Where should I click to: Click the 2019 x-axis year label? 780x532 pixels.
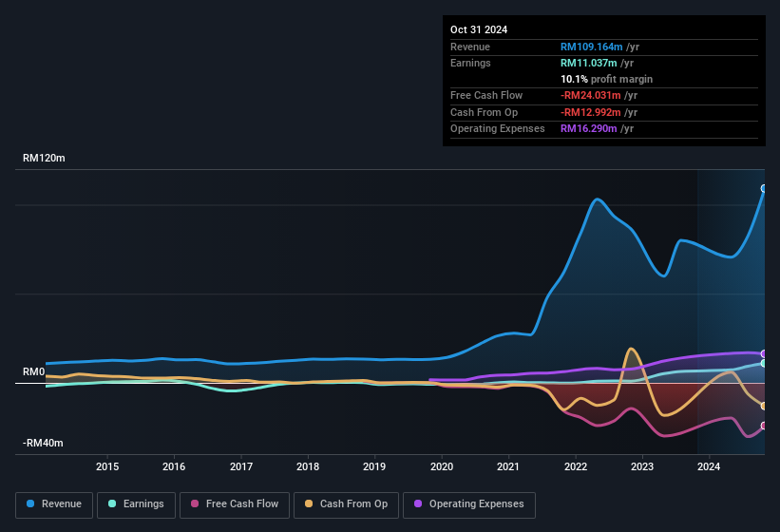pos(374,466)
